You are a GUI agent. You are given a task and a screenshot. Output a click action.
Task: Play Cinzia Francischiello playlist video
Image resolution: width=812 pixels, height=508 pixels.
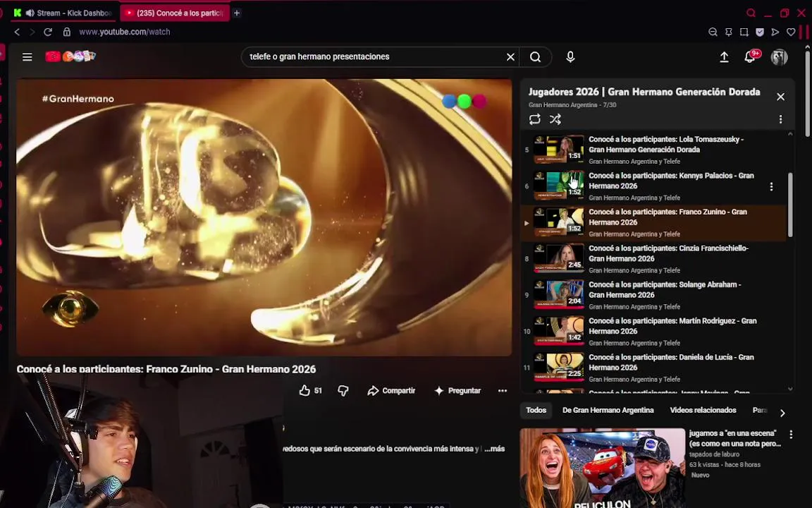pos(655,259)
